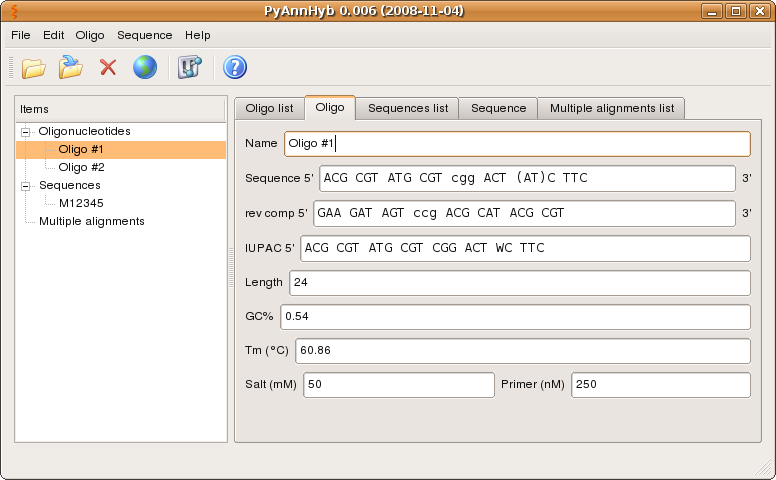Collapse the Sequences tree node
Image resolution: width=776 pixels, height=480 pixels.
(x=25, y=186)
